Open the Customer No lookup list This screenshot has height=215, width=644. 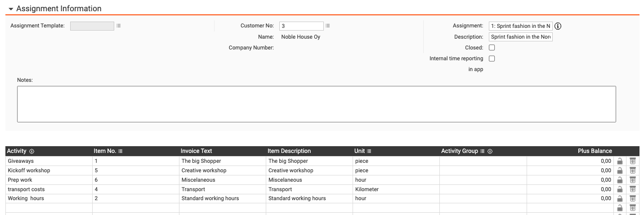pos(328,26)
